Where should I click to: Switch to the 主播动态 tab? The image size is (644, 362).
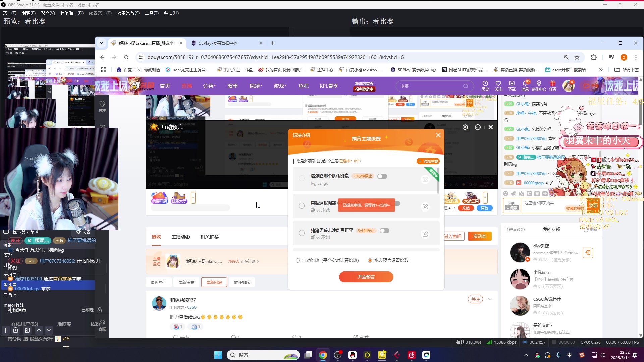click(x=180, y=237)
